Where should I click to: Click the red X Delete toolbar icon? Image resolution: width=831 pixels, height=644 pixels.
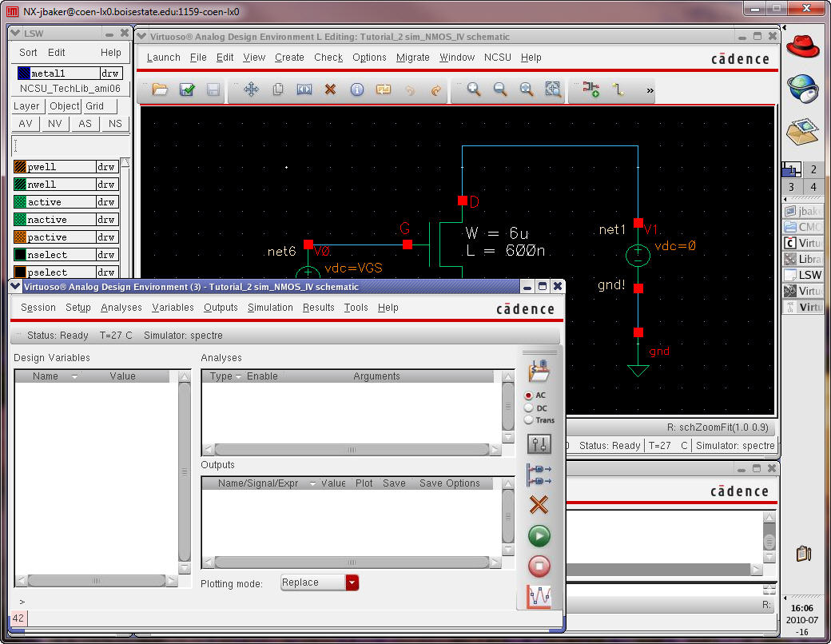(330, 90)
